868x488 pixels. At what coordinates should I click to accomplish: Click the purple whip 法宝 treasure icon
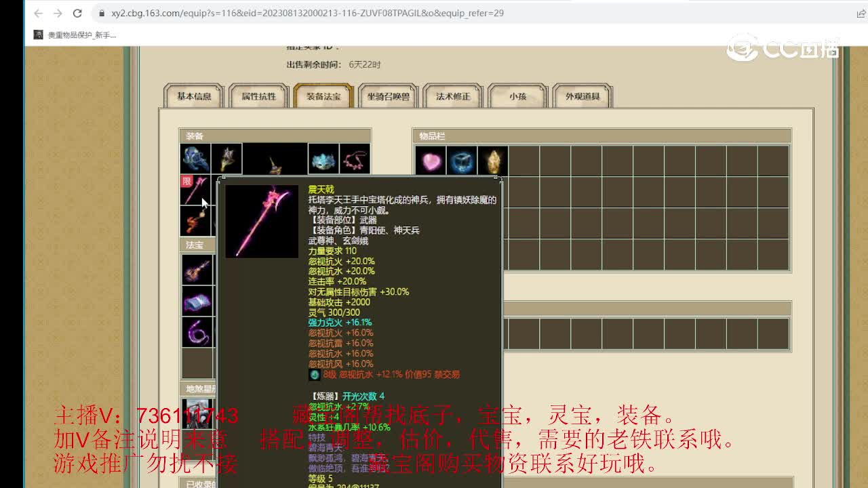coord(197,332)
